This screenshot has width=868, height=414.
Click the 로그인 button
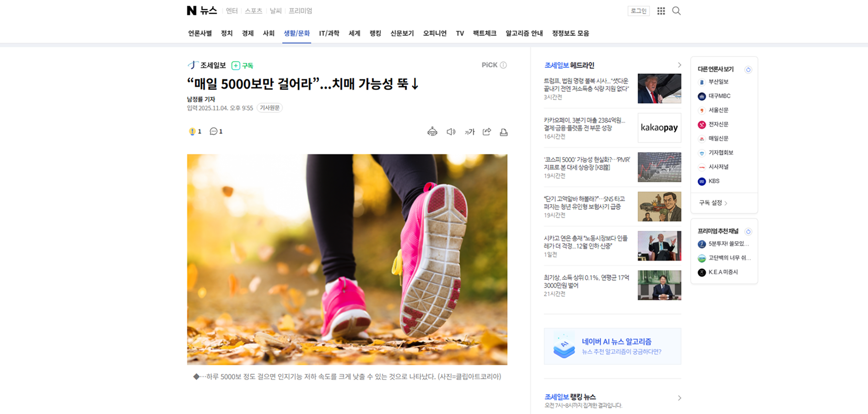[638, 11]
